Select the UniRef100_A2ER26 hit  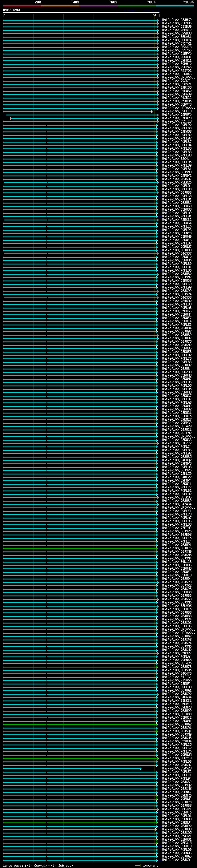pos(177,183)
